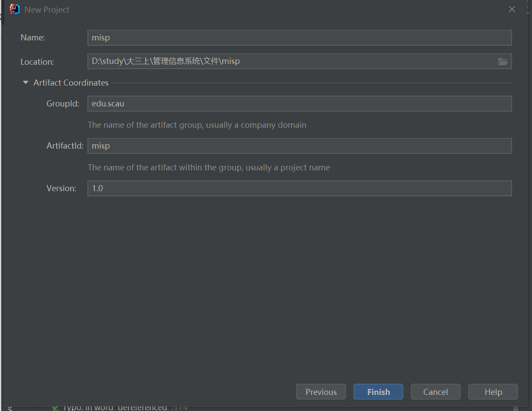The width and height of the screenshot is (532, 411).
Task: Open the folder browser for Location
Action: pyautogui.click(x=502, y=62)
